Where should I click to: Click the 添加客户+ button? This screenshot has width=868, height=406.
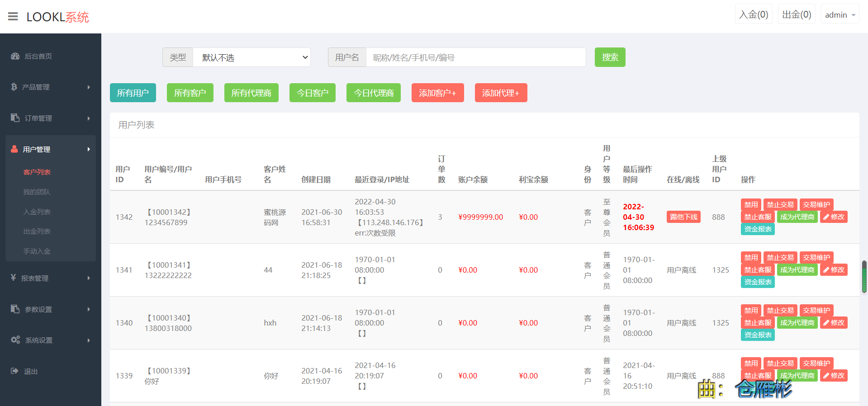coord(437,93)
